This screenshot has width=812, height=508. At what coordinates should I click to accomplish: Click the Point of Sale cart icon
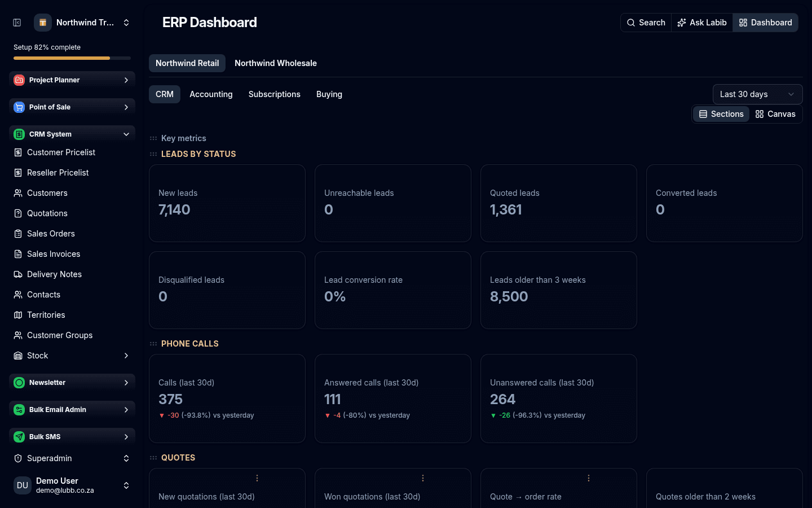coord(19,107)
